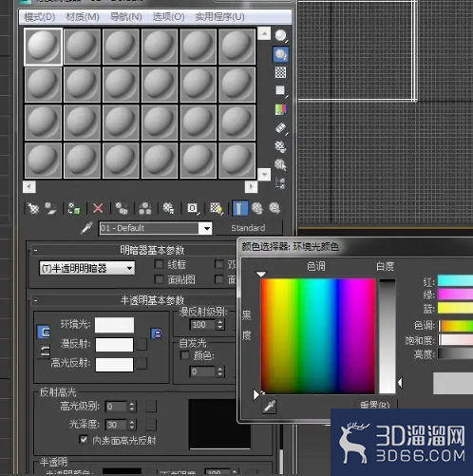Click the 重置(R) button
This screenshot has width=473, height=476.
pos(375,405)
